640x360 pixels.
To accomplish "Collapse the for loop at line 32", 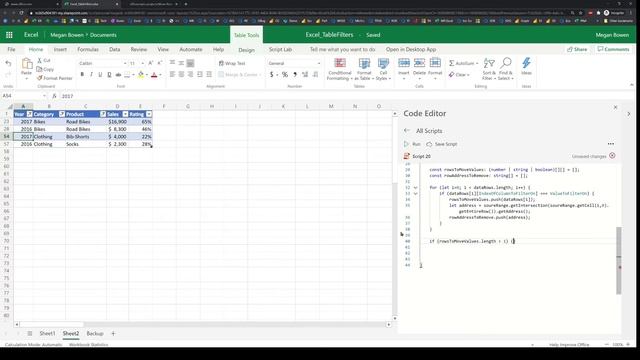I will (x=416, y=188).
